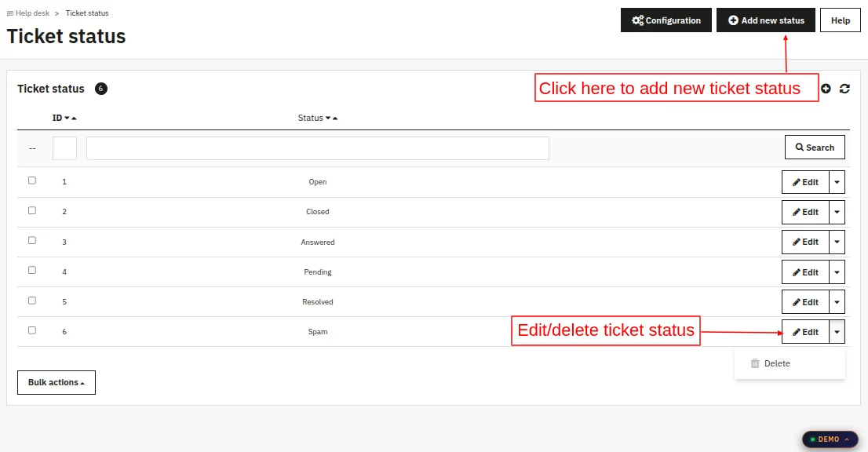868x452 pixels.
Task: Expand the DEMO widget
Action: point(830,439)
